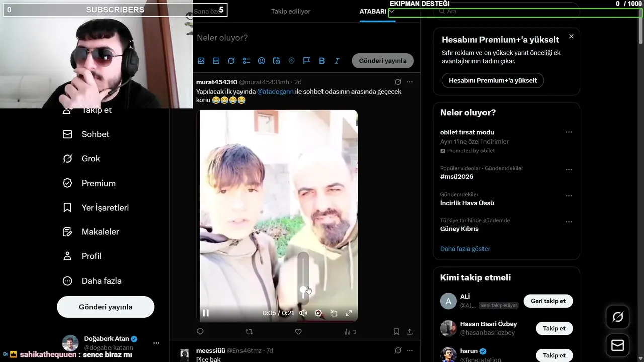The height and width of the screenshot is (362, 644).
Task: Apply italic formatting in the composer
Action: [337, 61]
